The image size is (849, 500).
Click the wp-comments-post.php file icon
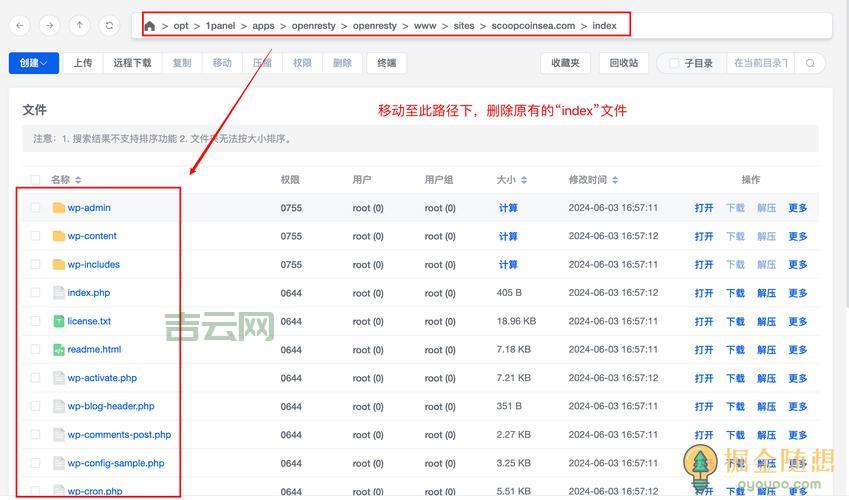click(58, 434)
